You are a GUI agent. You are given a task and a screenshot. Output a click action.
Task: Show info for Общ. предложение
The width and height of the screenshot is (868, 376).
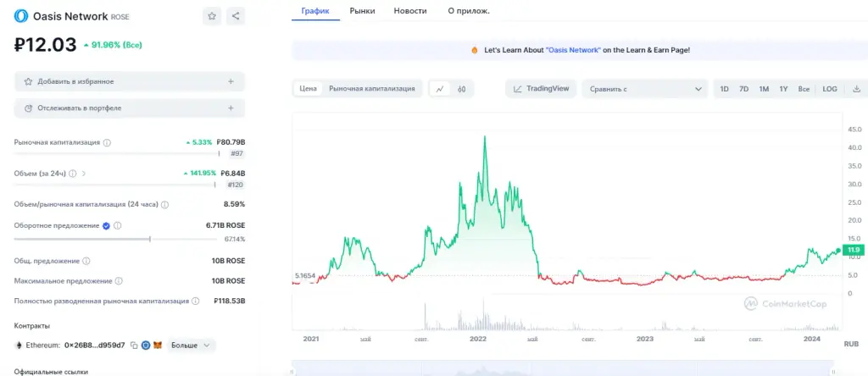tap(86, 261)
